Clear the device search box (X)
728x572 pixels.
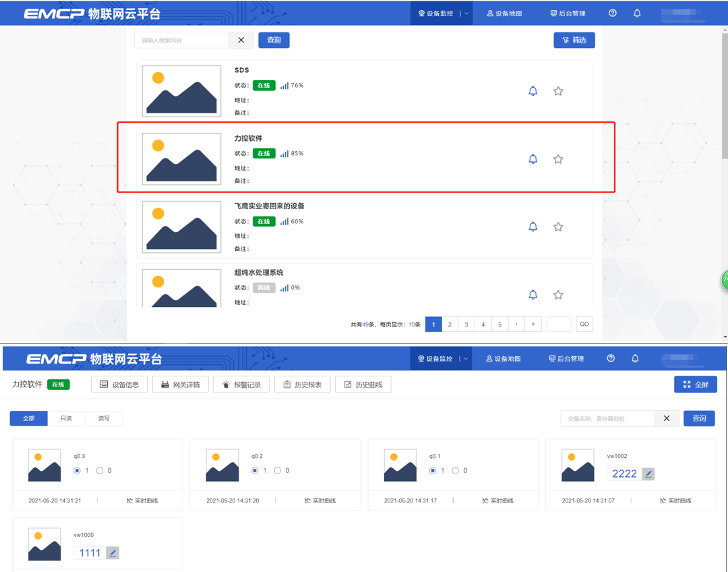tap(241, 40)
